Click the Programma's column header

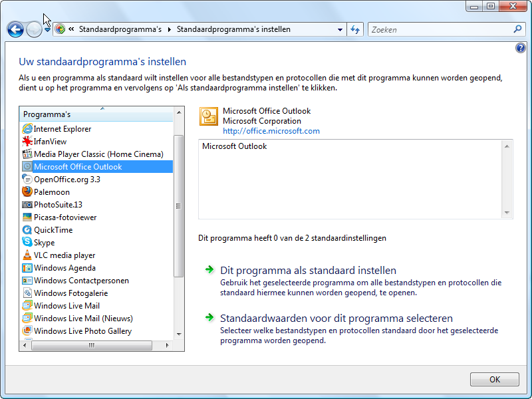(96, 114)
